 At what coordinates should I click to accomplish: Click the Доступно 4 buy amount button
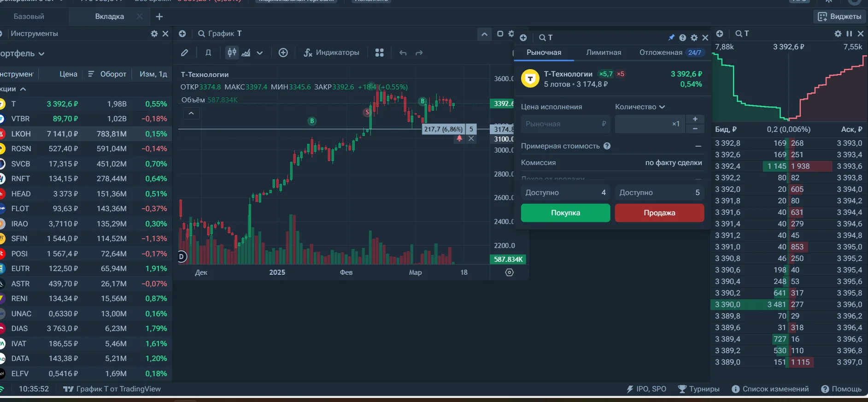[566, 193]
